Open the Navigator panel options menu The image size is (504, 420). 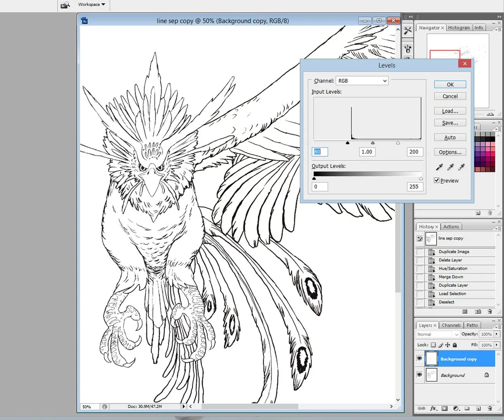point(498,30)
